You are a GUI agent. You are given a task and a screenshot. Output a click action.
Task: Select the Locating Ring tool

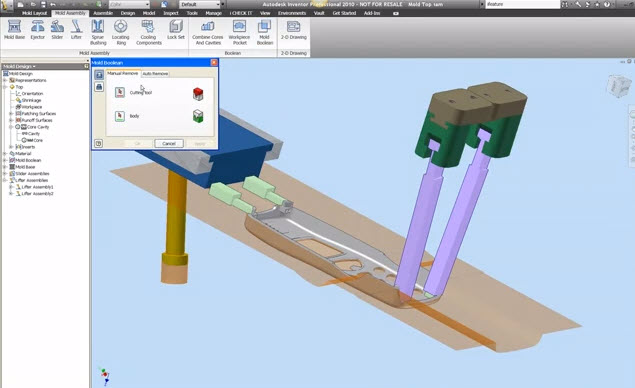point(120,32)
